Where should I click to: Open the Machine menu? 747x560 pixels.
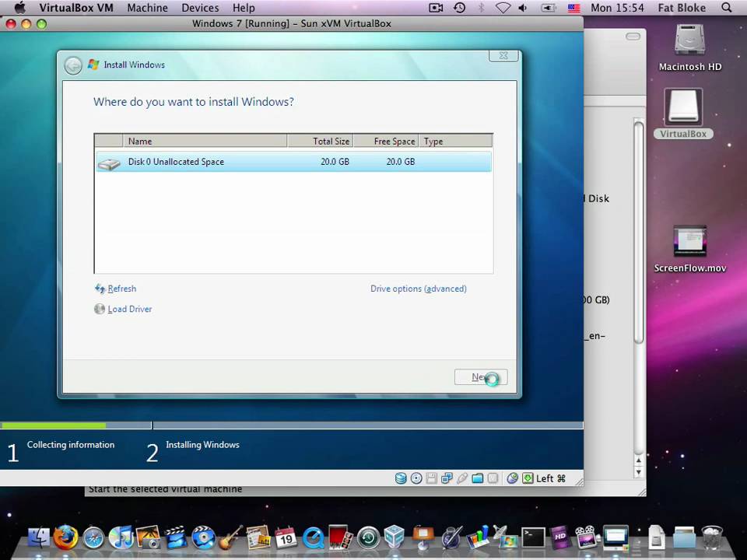(147, 8)
